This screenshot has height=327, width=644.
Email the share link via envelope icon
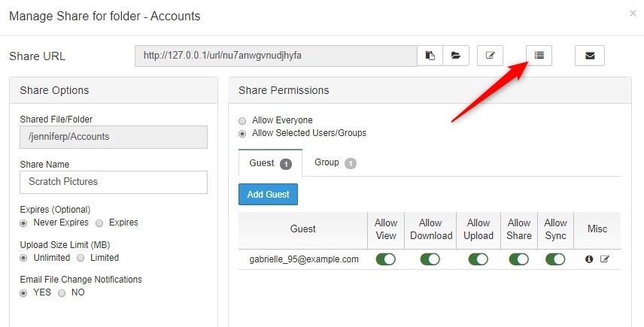[x=590, y=56]
